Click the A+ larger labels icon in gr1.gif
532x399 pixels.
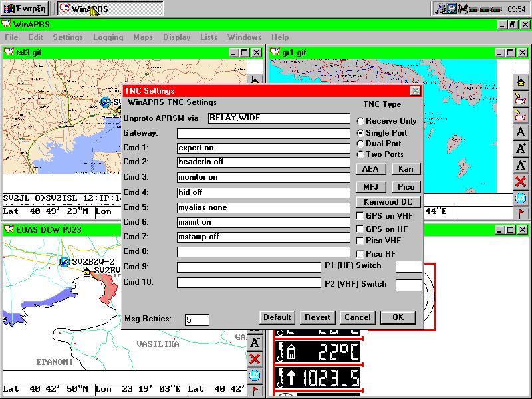click(x=521, y=148)
